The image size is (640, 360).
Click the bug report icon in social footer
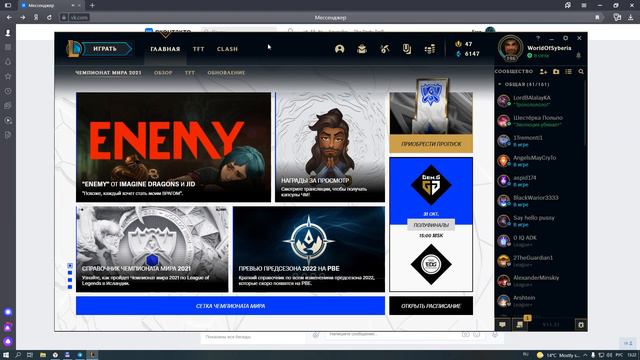(581, 325)
